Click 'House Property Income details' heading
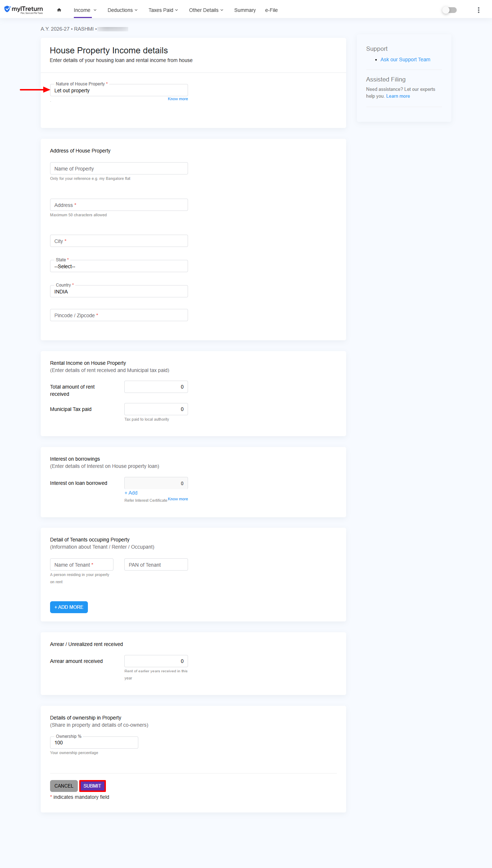Viewport: 492px width, 868px height. coord(109,50)
